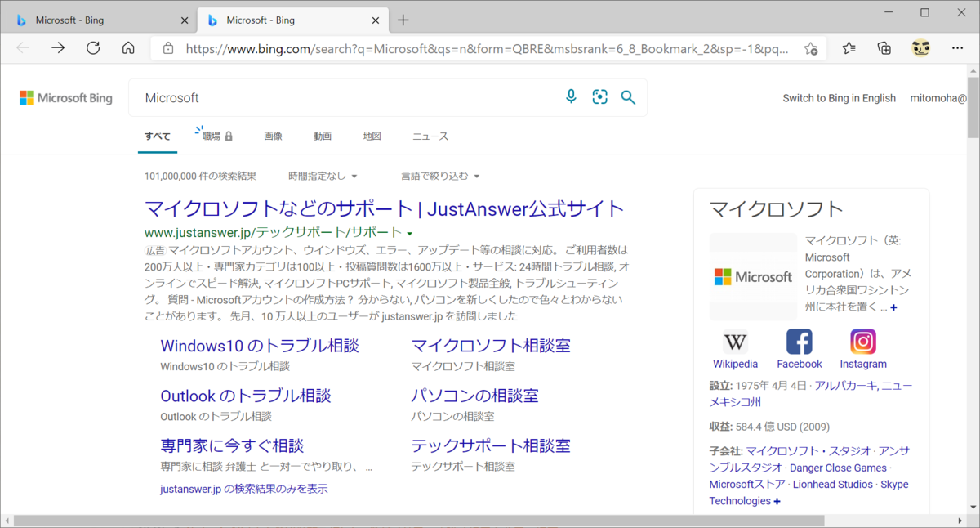Open visual search camera icon
This screenshot has height=528, width=980.
pos(600,97)
